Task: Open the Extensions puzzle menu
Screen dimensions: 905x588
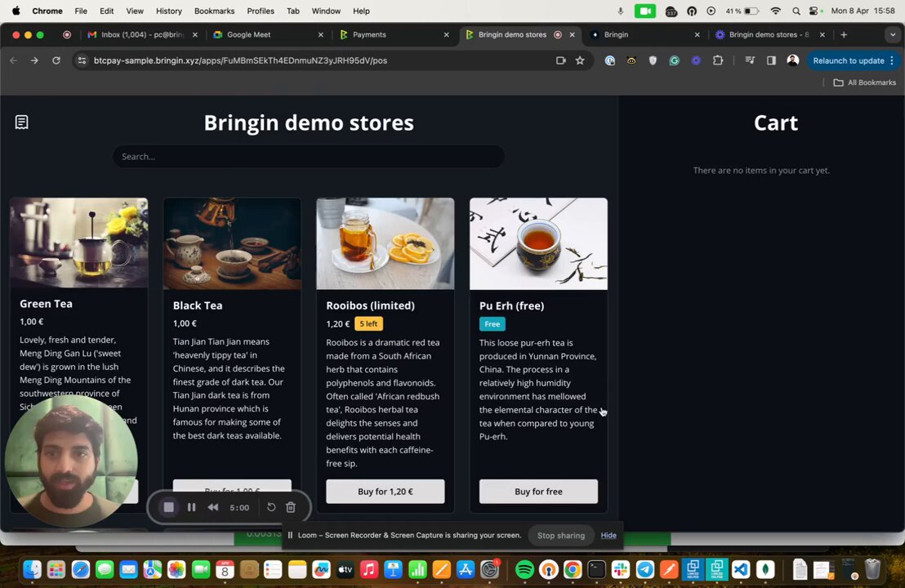Action: pyautogui.click(x=718, y=60)
